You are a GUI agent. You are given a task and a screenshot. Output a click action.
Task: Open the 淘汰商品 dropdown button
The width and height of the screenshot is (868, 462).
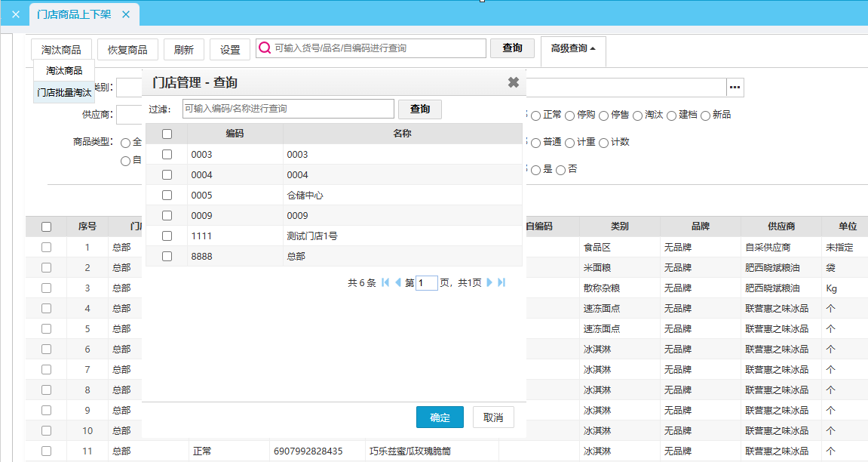click(61, 50)
